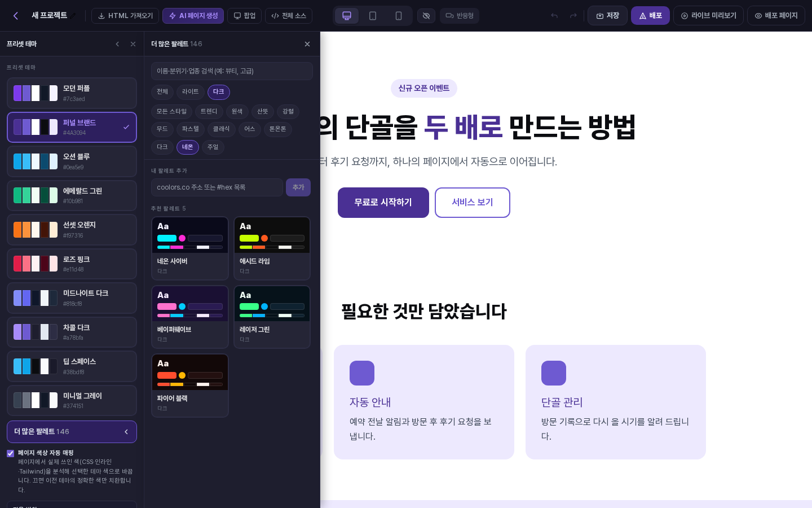Pick the 레이저 그린 palette card

tap(272, 317)
